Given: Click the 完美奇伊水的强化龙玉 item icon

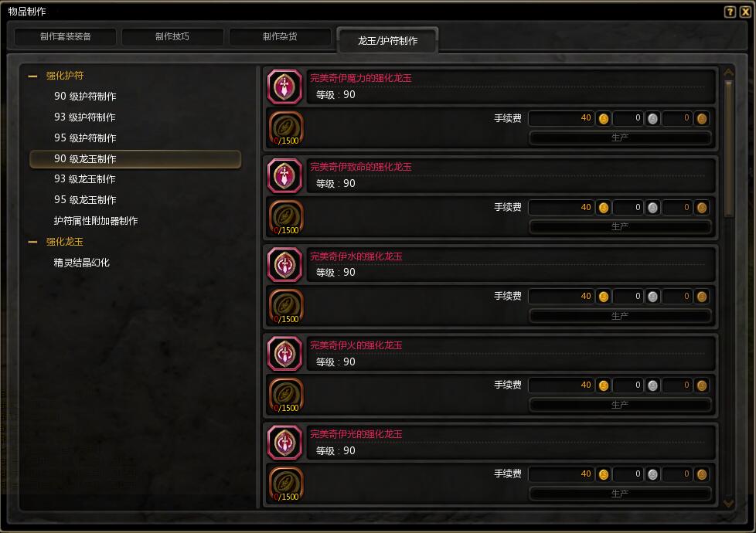Looking at the screenshot, I should tap(284, 265).
